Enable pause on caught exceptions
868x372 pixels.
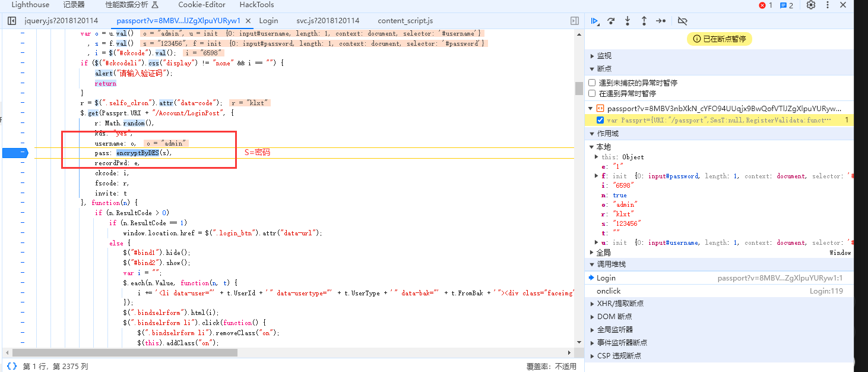pos(592,93)
